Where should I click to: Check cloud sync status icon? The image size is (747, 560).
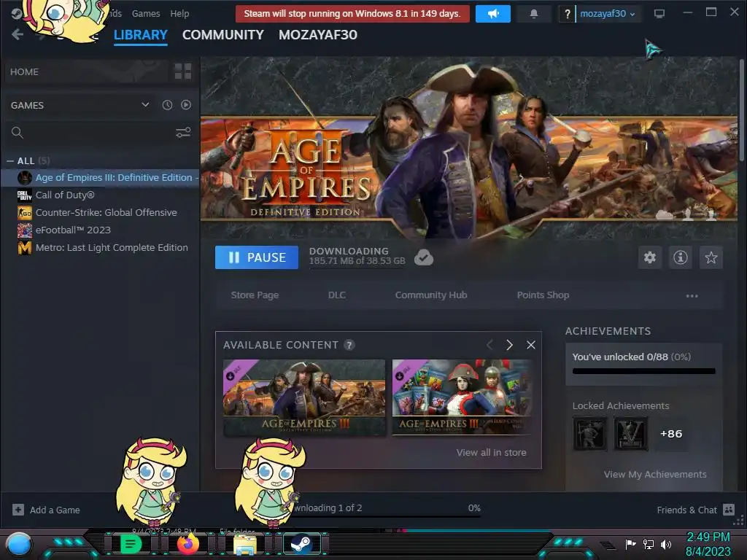pyautogui.click(x=424, y=257)
